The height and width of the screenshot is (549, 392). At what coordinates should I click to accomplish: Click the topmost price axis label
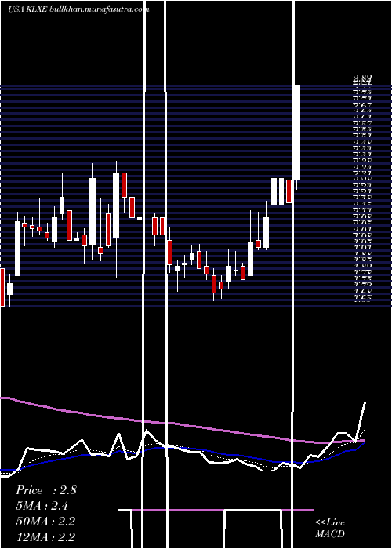point(362,78)
